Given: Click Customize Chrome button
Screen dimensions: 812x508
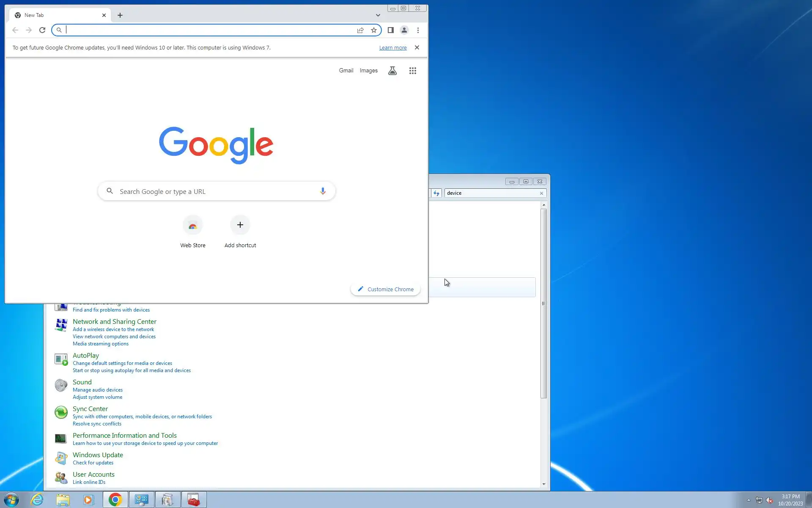Looking at the screenshot, I should (385, 289).
